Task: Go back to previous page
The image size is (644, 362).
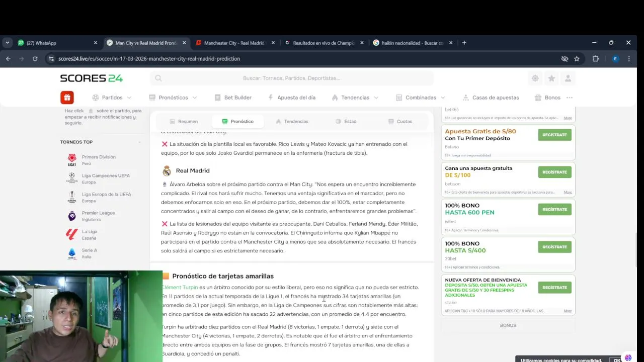Action: [8, 59]
